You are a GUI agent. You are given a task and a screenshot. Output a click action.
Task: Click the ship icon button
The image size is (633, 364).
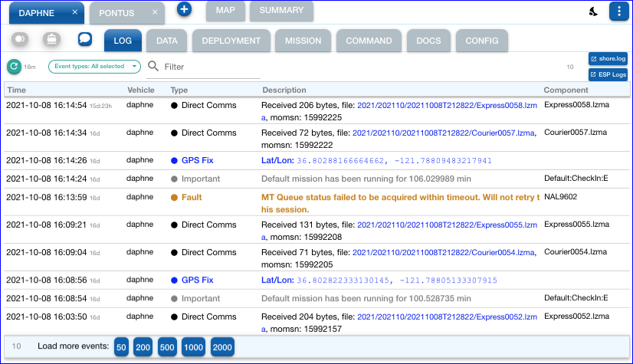coord(52,40)
